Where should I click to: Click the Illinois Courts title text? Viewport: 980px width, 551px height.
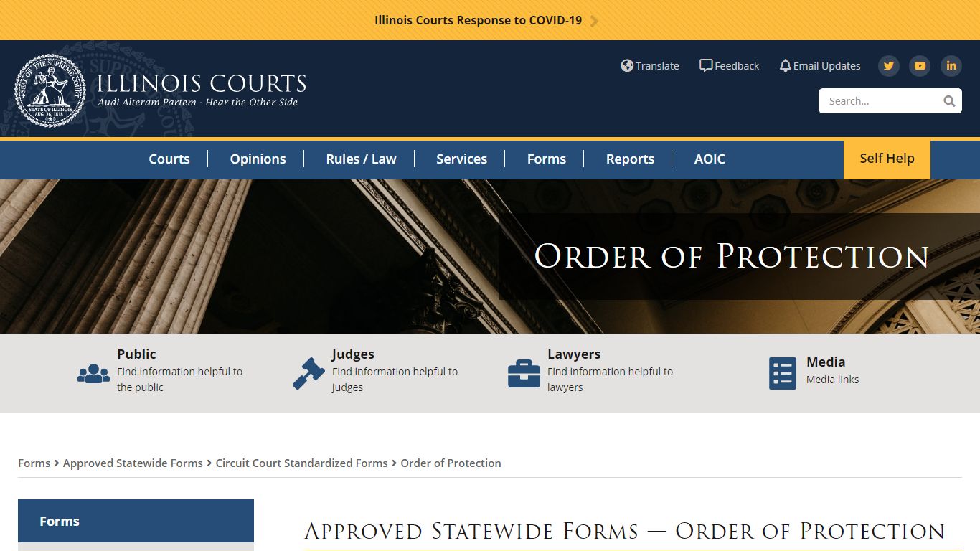pyautogui.click(x=202, y=83)
